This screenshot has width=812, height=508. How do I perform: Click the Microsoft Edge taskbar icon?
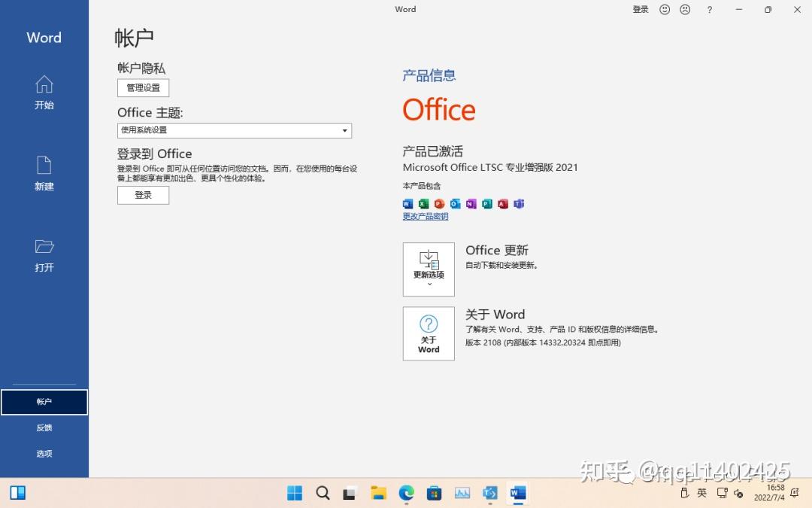tap(407, 493)
